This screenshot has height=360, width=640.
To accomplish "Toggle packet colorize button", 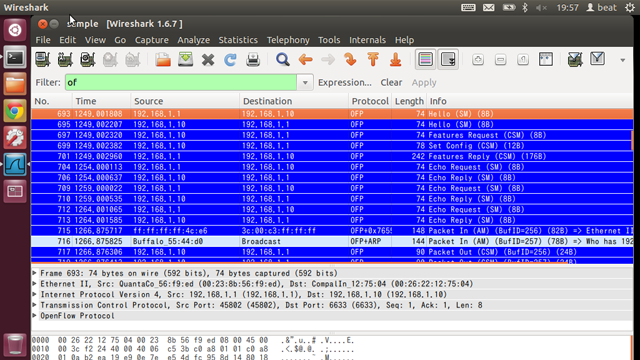I will (x=425, y=59).
